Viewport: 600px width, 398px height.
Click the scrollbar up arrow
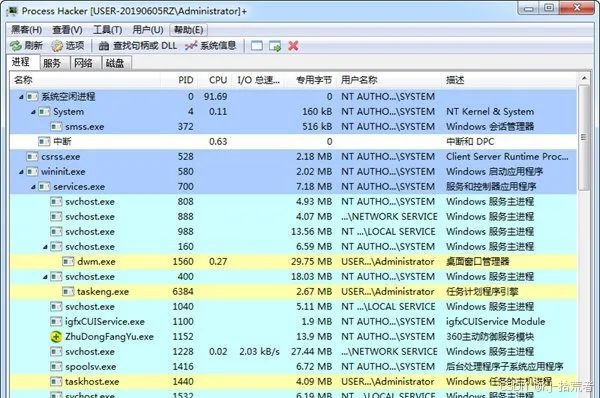tap(584, 78)
